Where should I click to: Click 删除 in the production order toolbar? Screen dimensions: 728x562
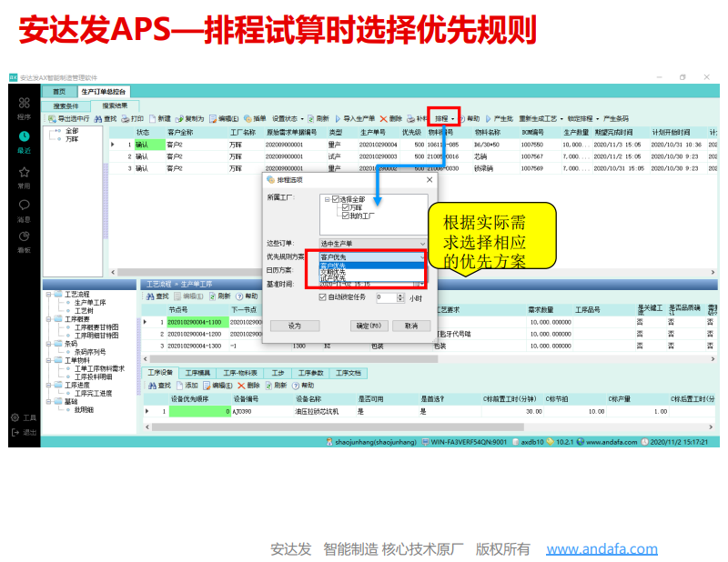(391, 119)
